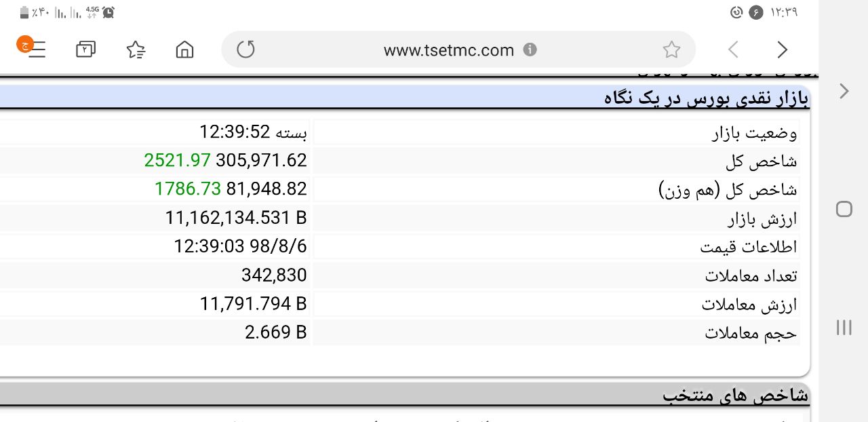Tap the حجم معاملات row label

751,333
